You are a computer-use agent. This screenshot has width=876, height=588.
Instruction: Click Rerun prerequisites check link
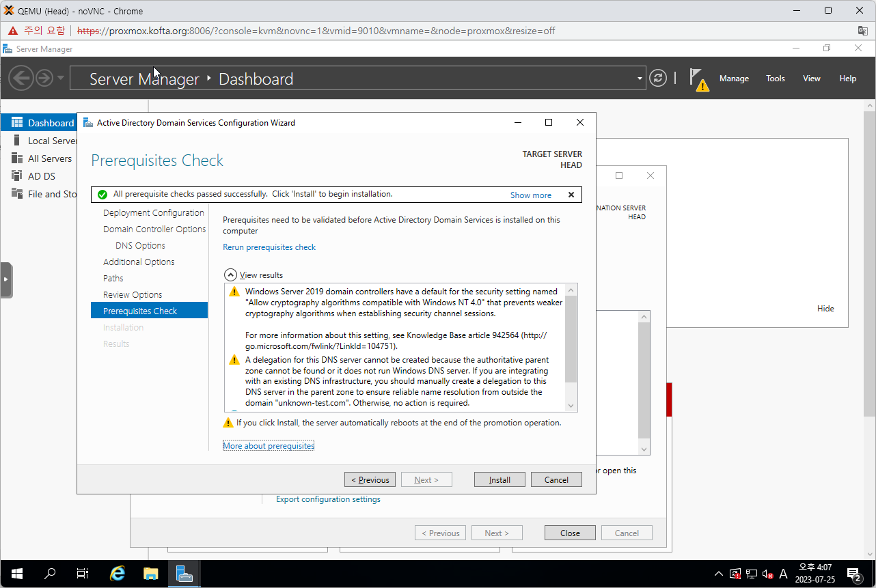click(x=269, y=247)
